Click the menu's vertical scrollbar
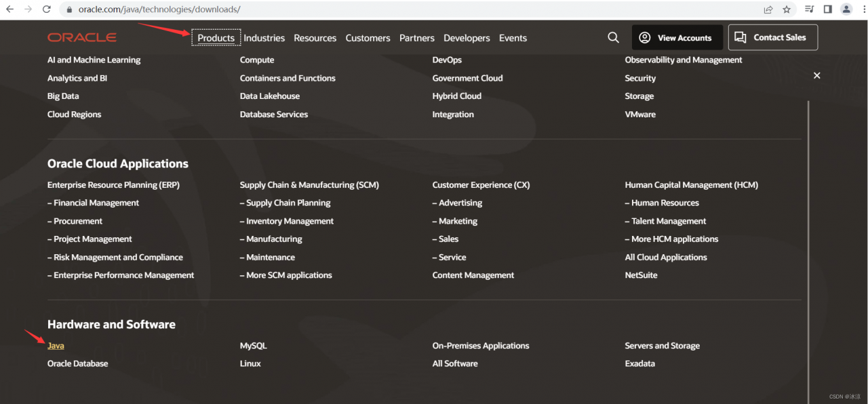Image resolution: width=868 pixels, height=404 pixels. tap(808, 251)
